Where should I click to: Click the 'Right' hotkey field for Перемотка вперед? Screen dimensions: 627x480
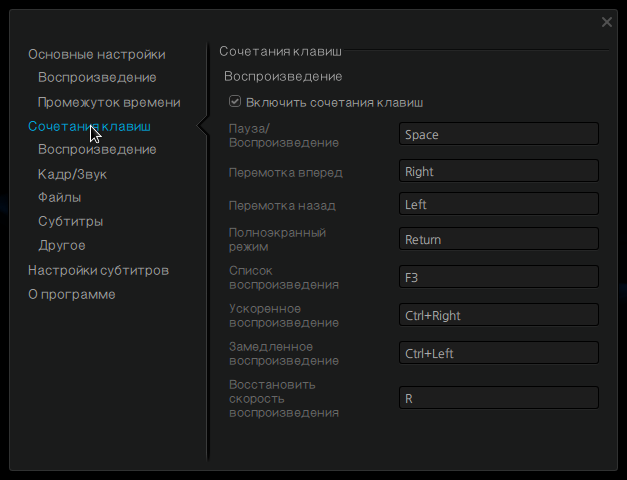click(x=499, y=170)
